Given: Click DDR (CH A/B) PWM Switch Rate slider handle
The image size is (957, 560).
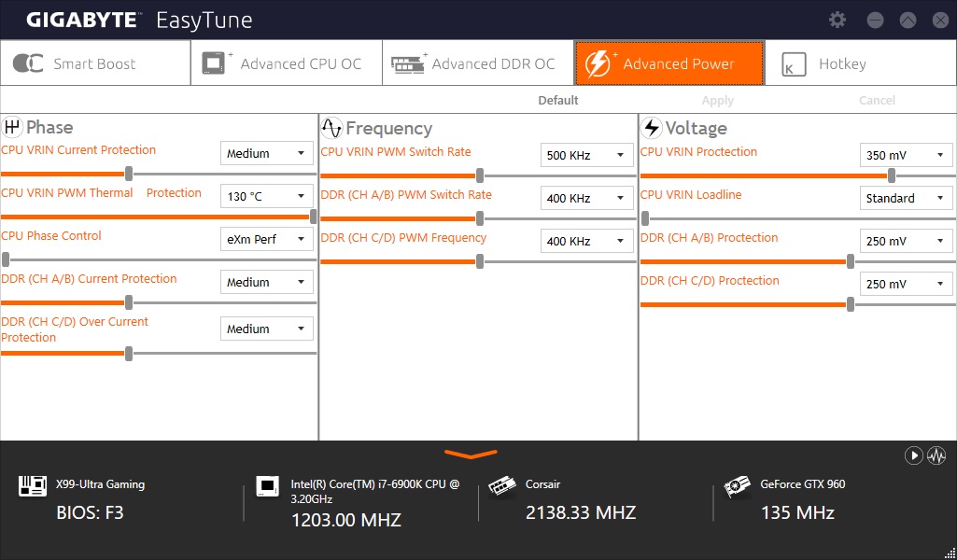Looking at the screenshot, I should (480, 218).
